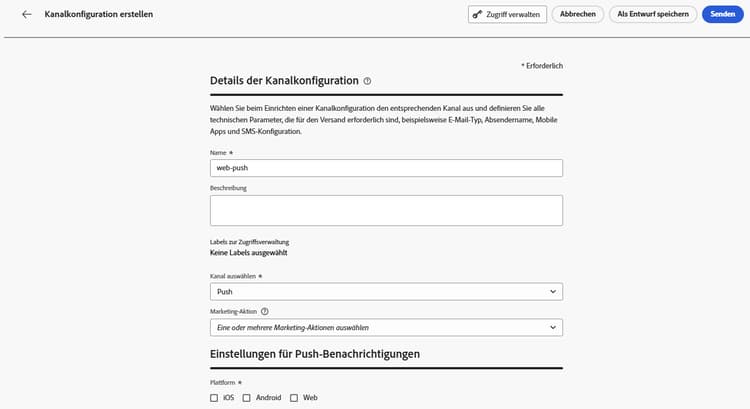The width and height of the screenshot is (750, 409).
Task: Click the Keine Labels ausgewählt text
Action: coord(249,253)
